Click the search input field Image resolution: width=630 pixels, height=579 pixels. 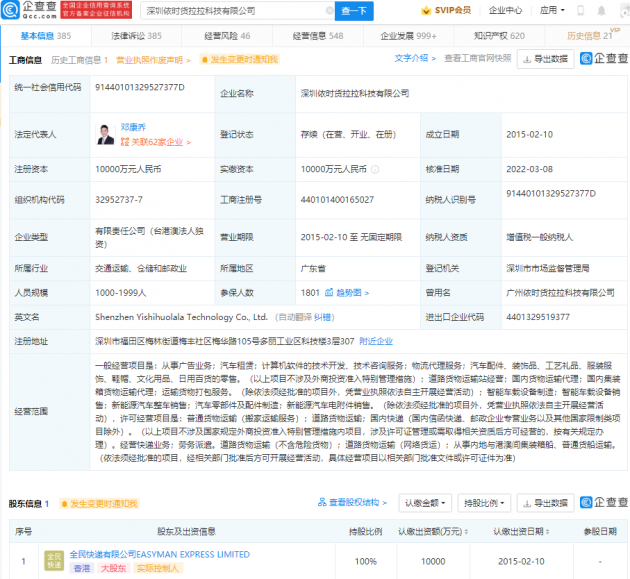pyautogui.click(x=237, y=11)
